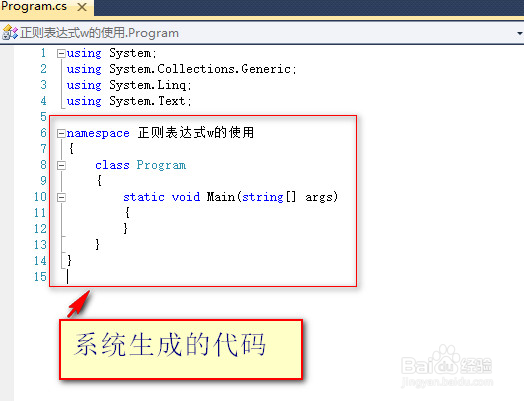Collapse the Main method block
The width and height of the screenshot is (524, 401).
(x=61, y=197)
